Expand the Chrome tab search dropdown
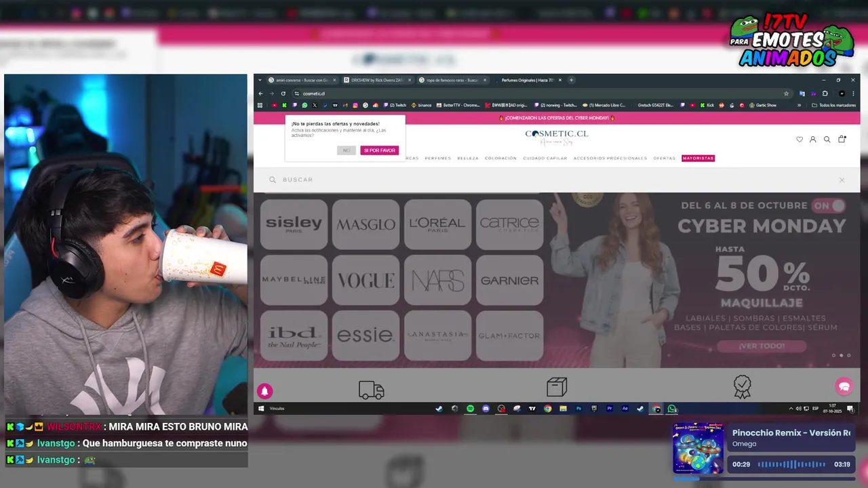 [260, 80]
